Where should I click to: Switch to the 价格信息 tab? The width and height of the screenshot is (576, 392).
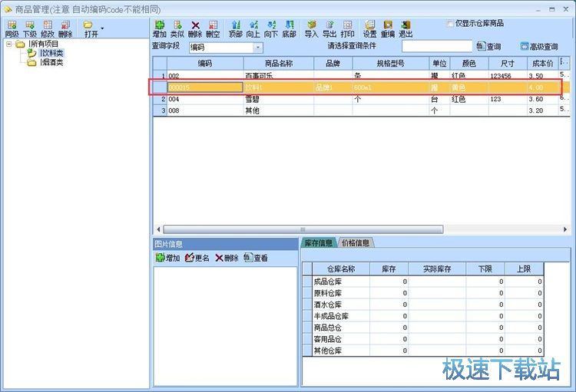click(356, 242)
